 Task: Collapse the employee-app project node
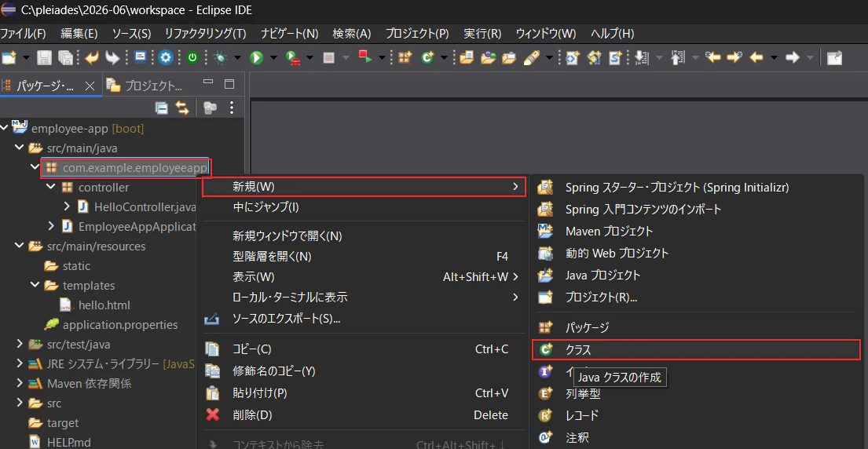[5, 128]
